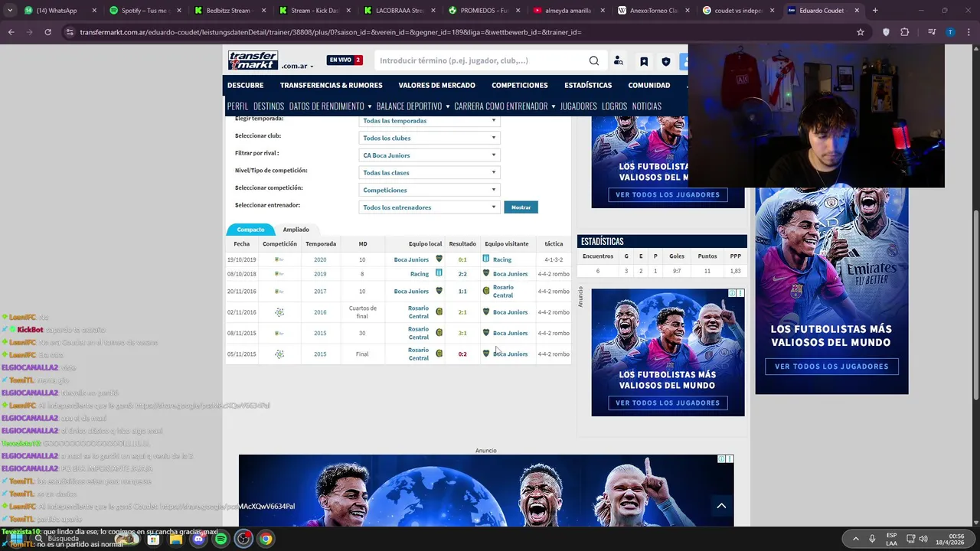Switch to the WhatsApp browser tab
This screenshot has width=980, height=551.
coord(57,11)
